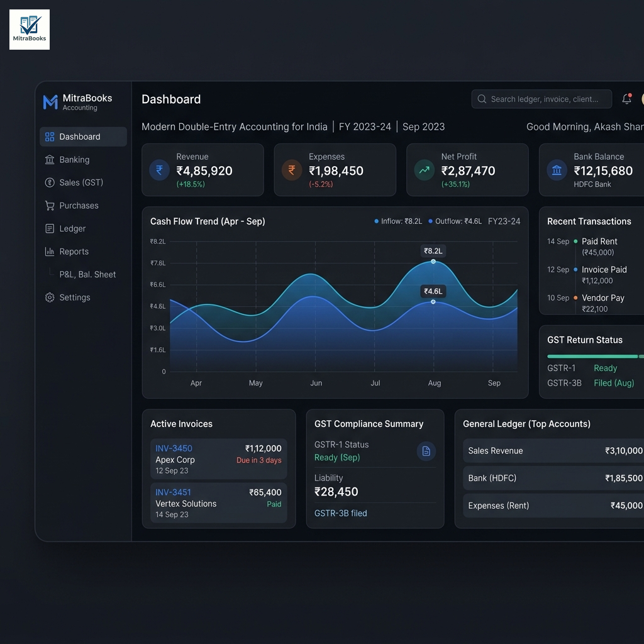This screenshot has width=644, height=644.
Task: Click the Sales rupee coin icon
Action: [50, 182]
